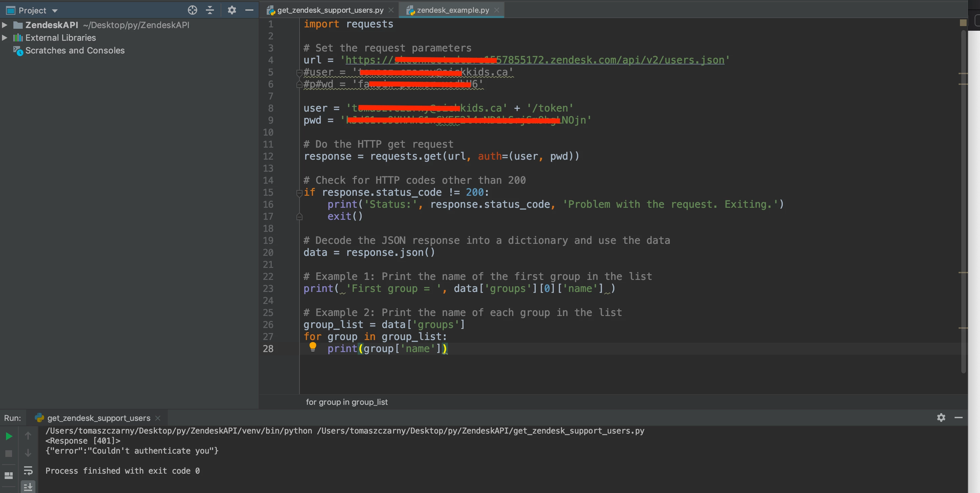
Task: Click the Locate in project crosshair icon
Action: [x=193, y=10]
